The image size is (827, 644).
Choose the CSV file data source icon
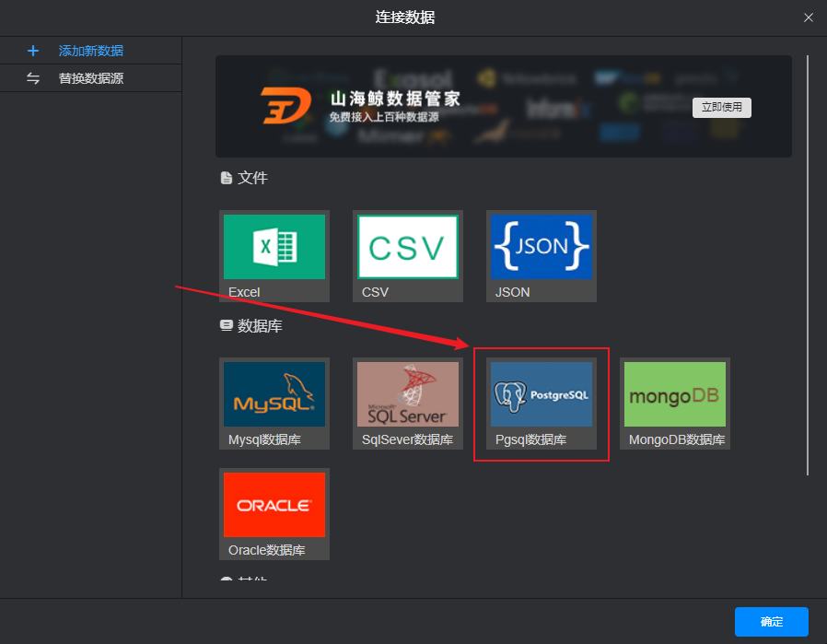pos(408,247)
